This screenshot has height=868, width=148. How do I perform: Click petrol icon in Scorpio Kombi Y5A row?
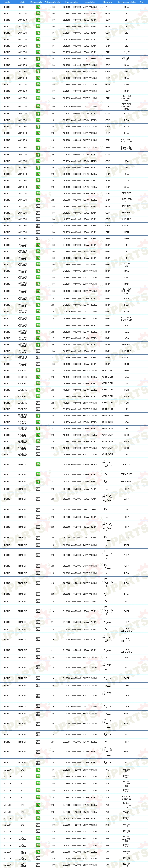[x=38, y=429]
